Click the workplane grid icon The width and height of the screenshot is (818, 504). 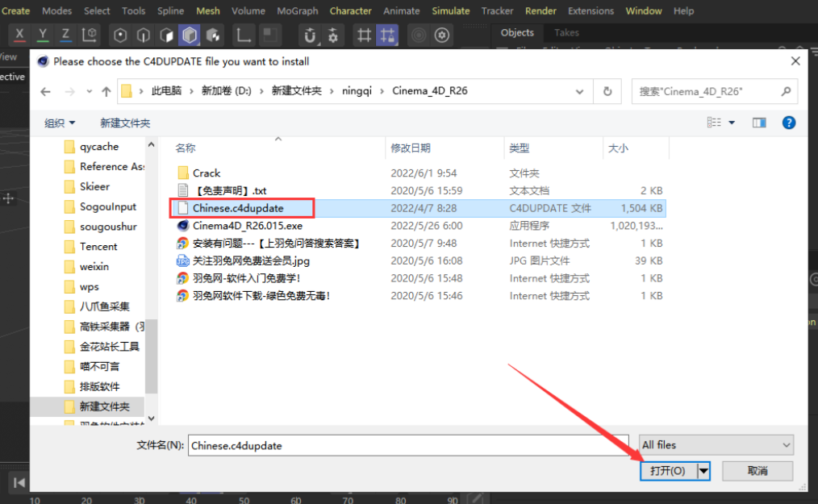[x=364, y=35]
